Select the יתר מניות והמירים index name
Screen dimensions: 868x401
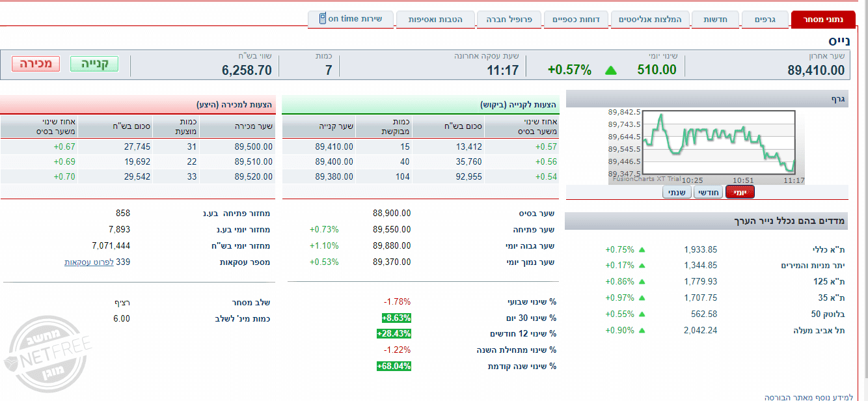coord(813,265)
